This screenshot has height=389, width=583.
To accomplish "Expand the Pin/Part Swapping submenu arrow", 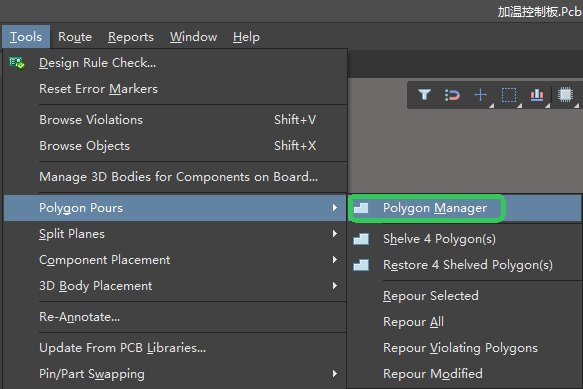I will pyautogui.click(x=335, y=373).
